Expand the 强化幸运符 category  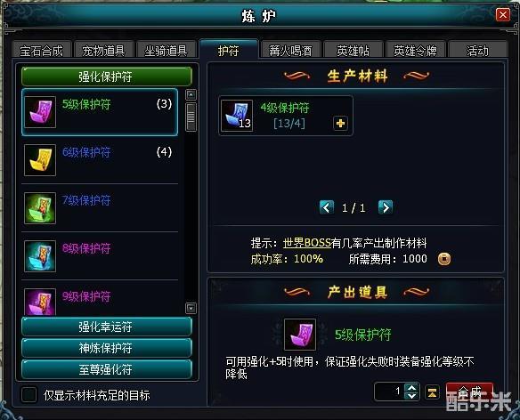pos(107,327)
